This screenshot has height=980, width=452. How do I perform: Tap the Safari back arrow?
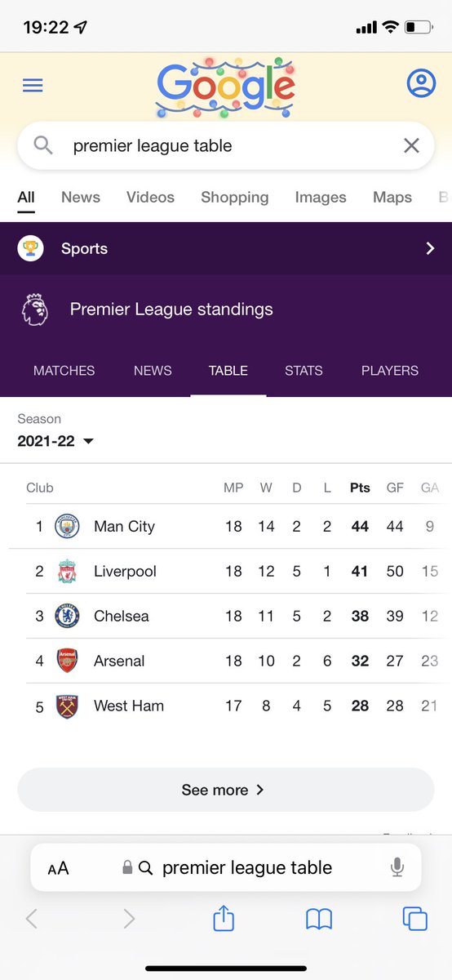point(31,919)
